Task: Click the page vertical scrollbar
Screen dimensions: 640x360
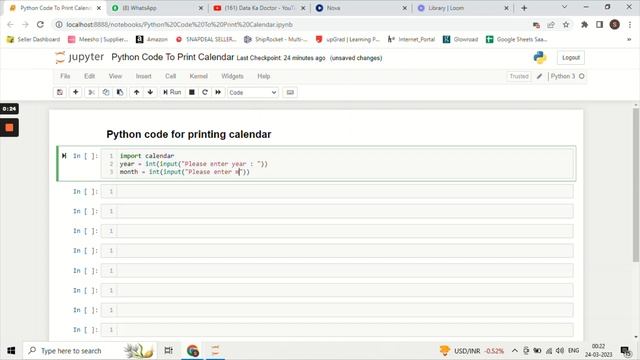Action: coord(636,186)
